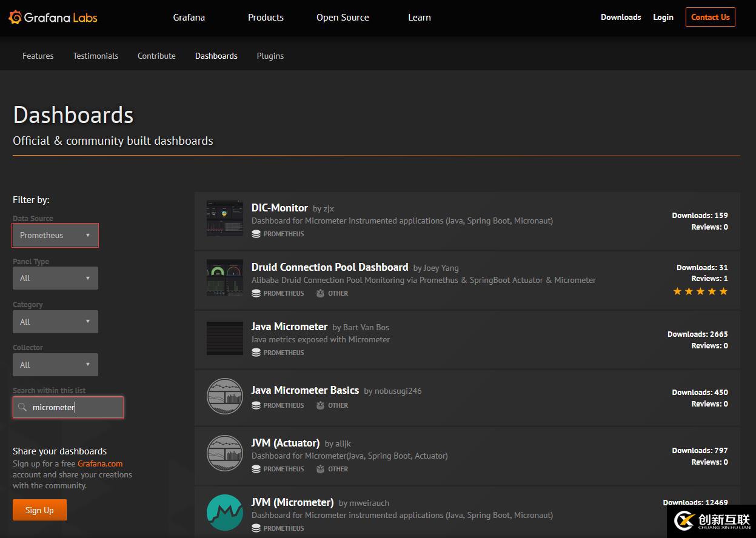Expand the Category filter dropdown
756x538 pixels.
pyautogui.click(x=55, y=322)
